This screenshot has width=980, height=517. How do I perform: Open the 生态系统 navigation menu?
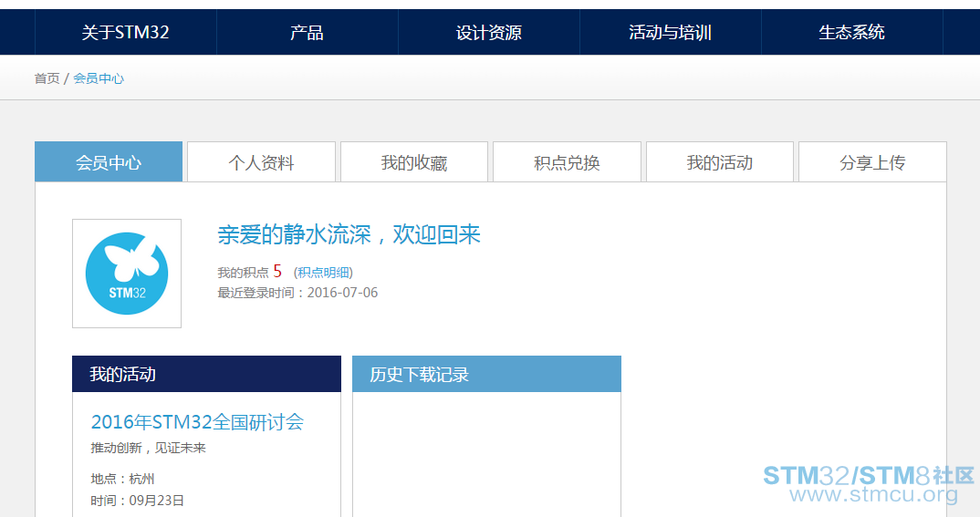(x=852, y=32)
